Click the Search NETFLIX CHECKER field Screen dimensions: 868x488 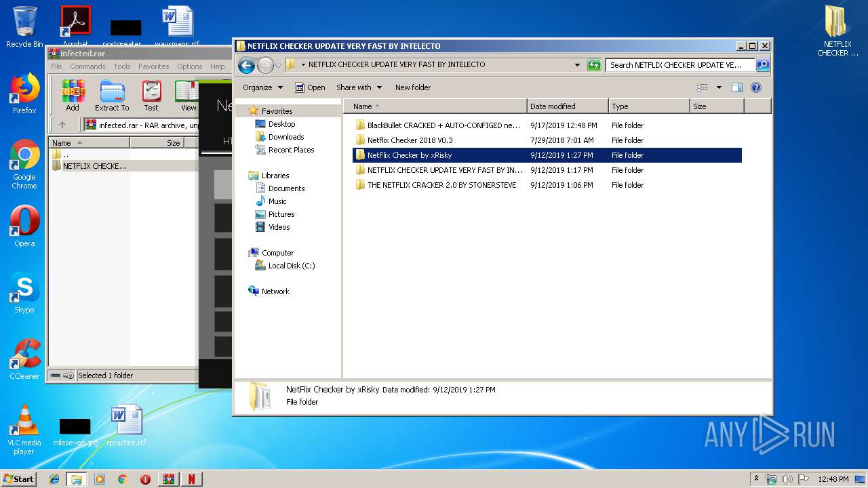click(680, 65)
